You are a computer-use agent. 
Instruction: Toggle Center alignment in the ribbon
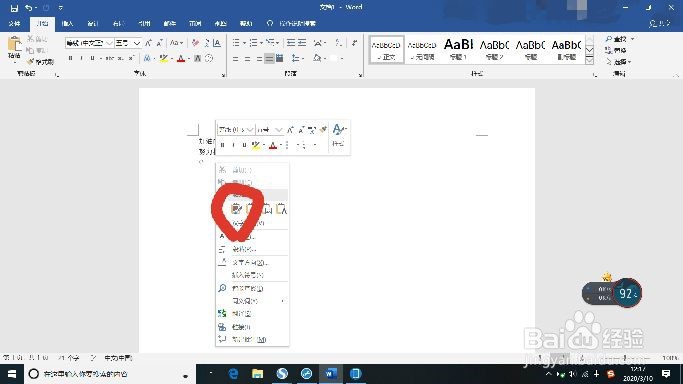click(x=247, y=58)
